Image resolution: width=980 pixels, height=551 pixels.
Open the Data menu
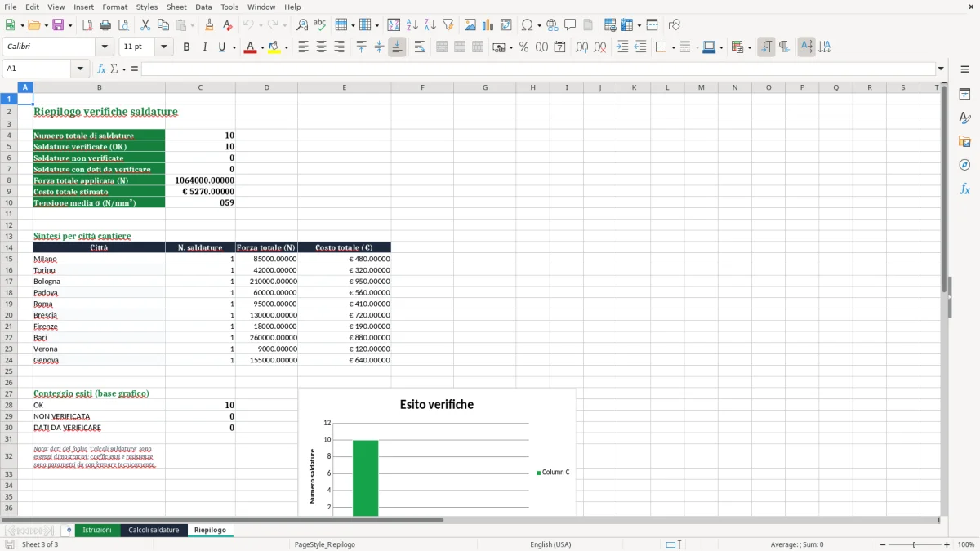point(203,7)
